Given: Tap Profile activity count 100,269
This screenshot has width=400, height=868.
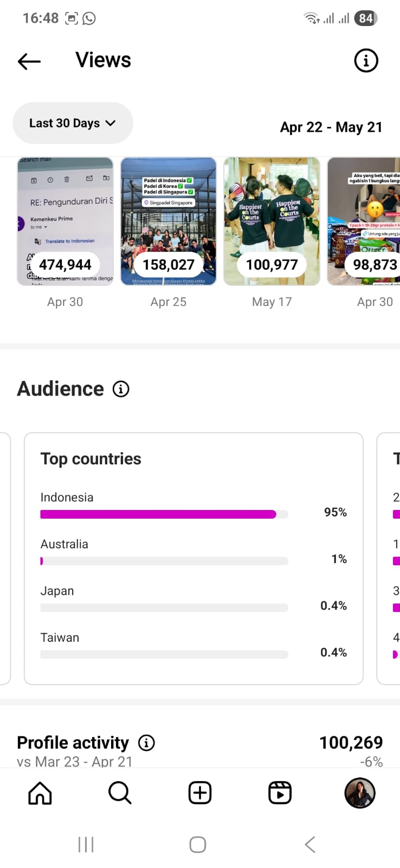Looking at the screenshot, I should coord(351,743).
